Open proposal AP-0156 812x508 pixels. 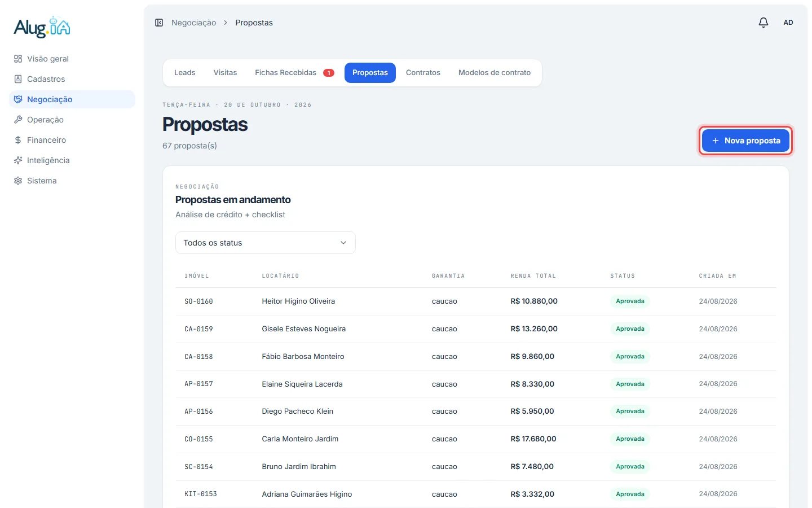(x=198, y=411)
